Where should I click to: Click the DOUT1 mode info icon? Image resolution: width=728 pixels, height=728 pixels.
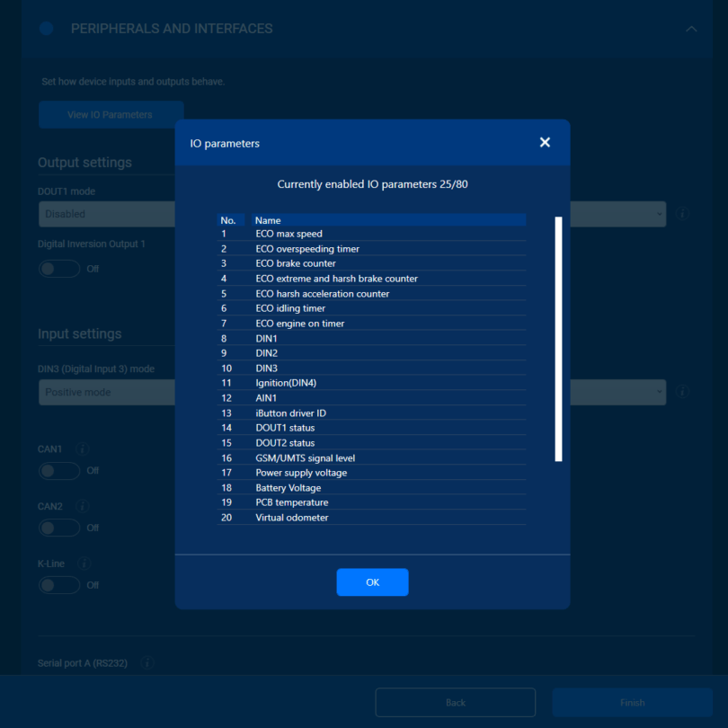tap(682, 214)
